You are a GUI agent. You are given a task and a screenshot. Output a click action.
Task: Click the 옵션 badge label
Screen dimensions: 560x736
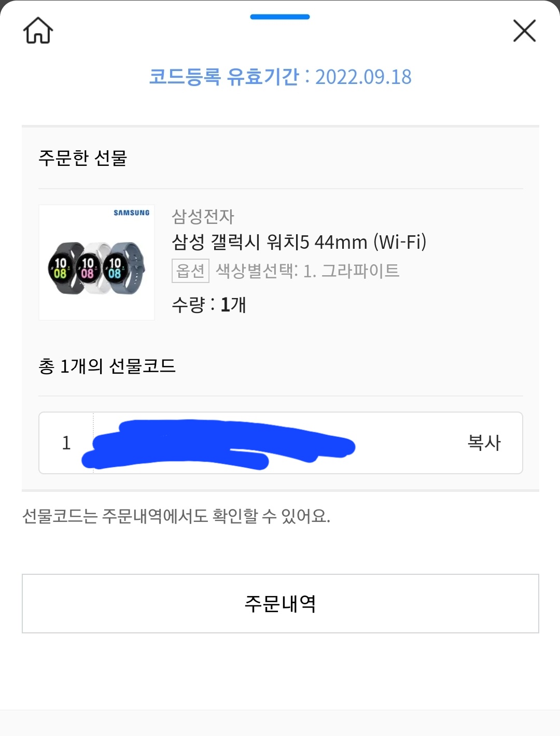click(x=190, y=271)
